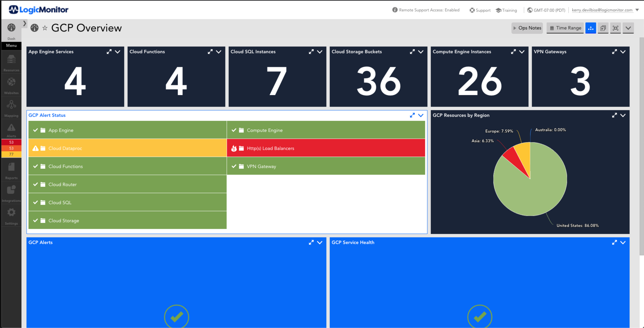Open Cloud SQL Instances widget menu
Image resolution: width=644 pixels, height=328 pixels.
tap(320, 52)
